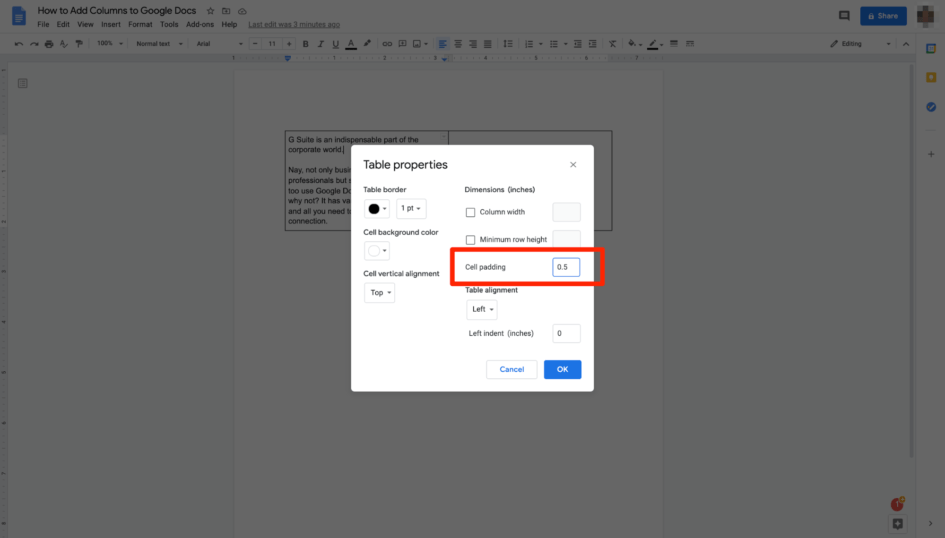Open the Editing mode dropdown
This screenshot has height=538, width=945.
pos(860,44)
